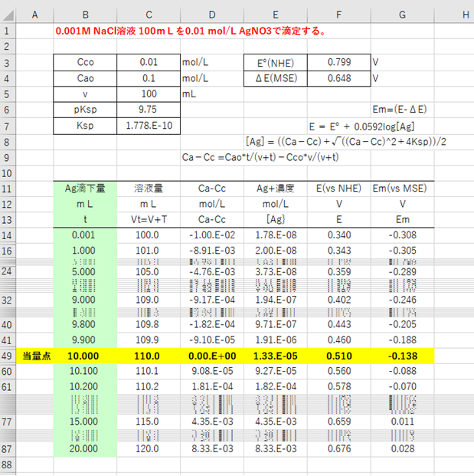Click the [Ag] square-root formula text
Image resolution: width=474 pixels, height=476 pixels.
[x=345, y=142]
